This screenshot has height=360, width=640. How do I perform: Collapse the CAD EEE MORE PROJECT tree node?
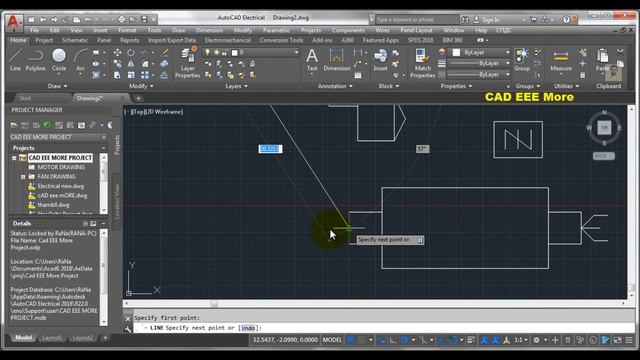pyautogui.click(x=14, y=158)
